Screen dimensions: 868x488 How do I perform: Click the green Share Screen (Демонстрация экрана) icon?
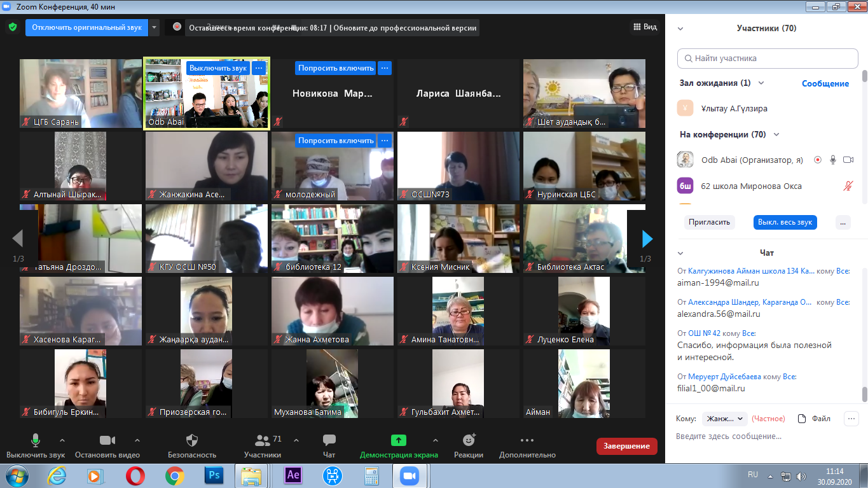398,440
